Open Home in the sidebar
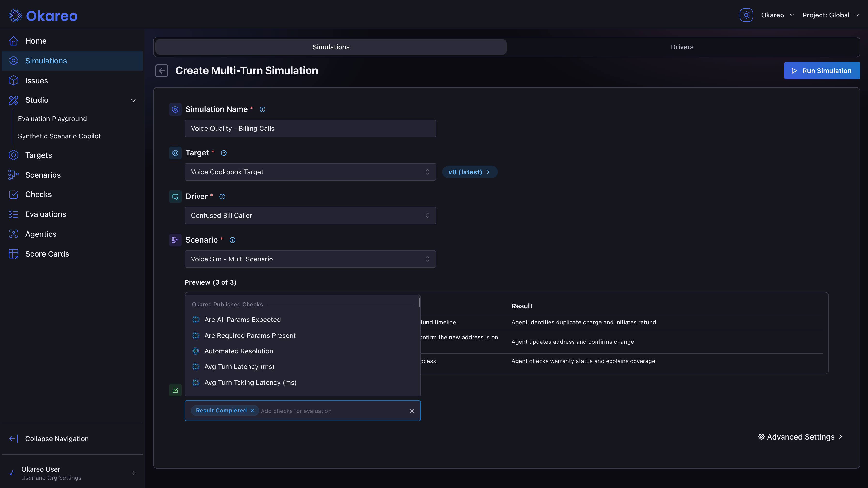Screen dimensions: 868x488 [72, 41]
